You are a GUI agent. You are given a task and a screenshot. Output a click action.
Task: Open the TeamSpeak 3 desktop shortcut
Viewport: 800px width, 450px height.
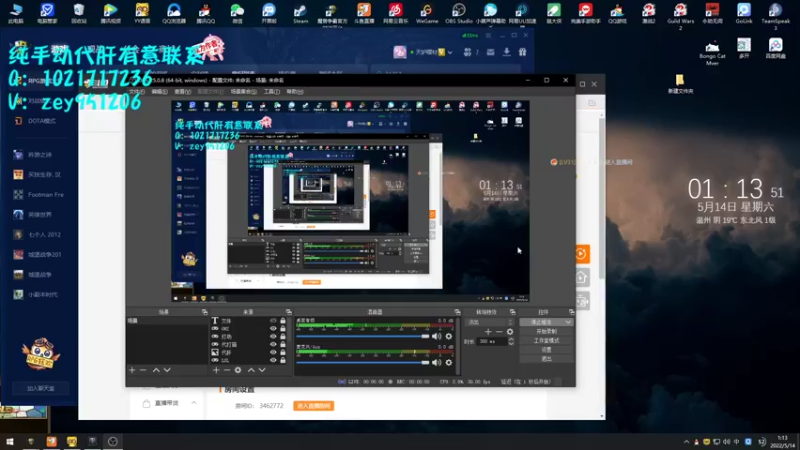[775, 16]
